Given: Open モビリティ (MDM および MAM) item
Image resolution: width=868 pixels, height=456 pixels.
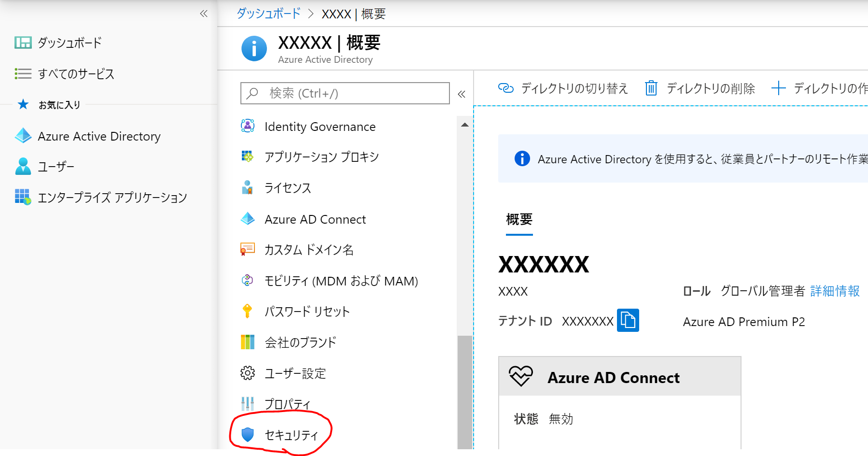Looking at the screenshot, I should (x=341, y=281).
